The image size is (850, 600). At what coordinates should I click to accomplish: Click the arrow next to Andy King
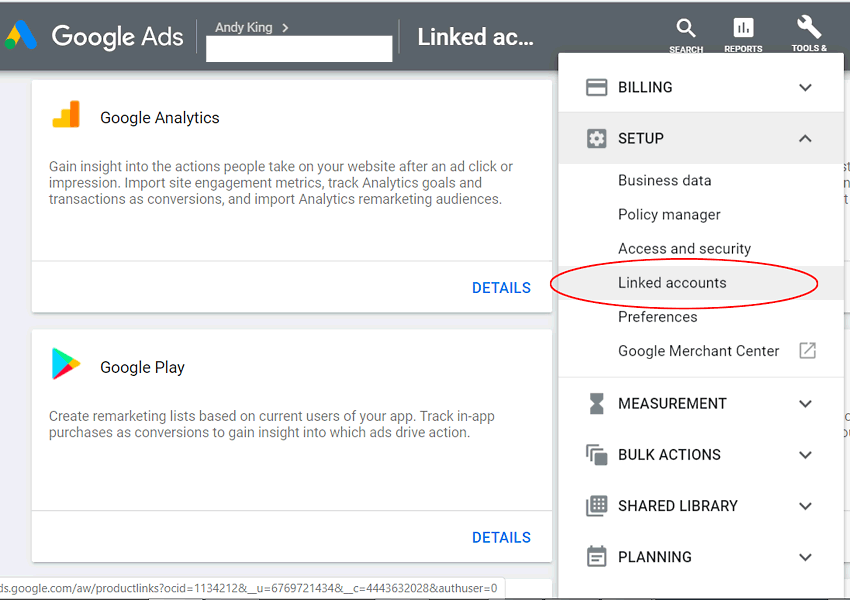click(285, 28)
